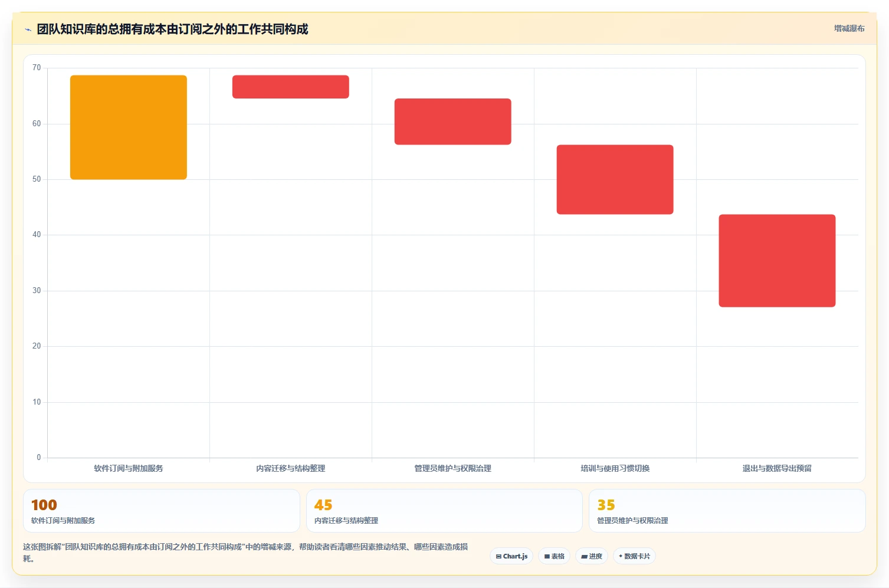Open the card showing value 45
This screenshot has width=889, height=588.
click(x=444, y=511)
